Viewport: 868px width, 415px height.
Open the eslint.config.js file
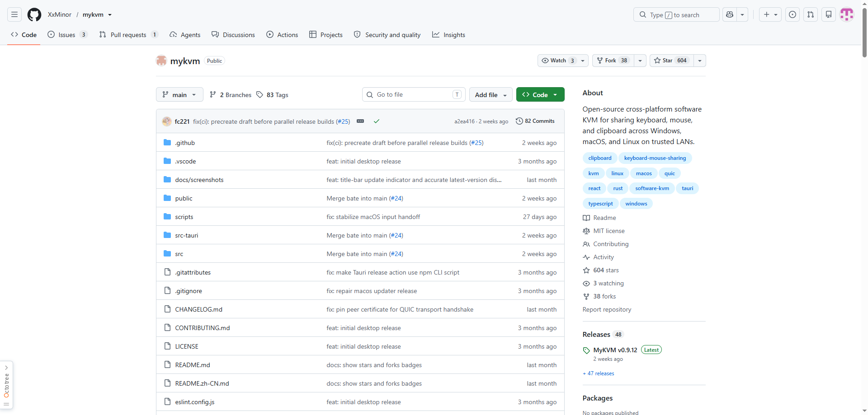[195, 402]
